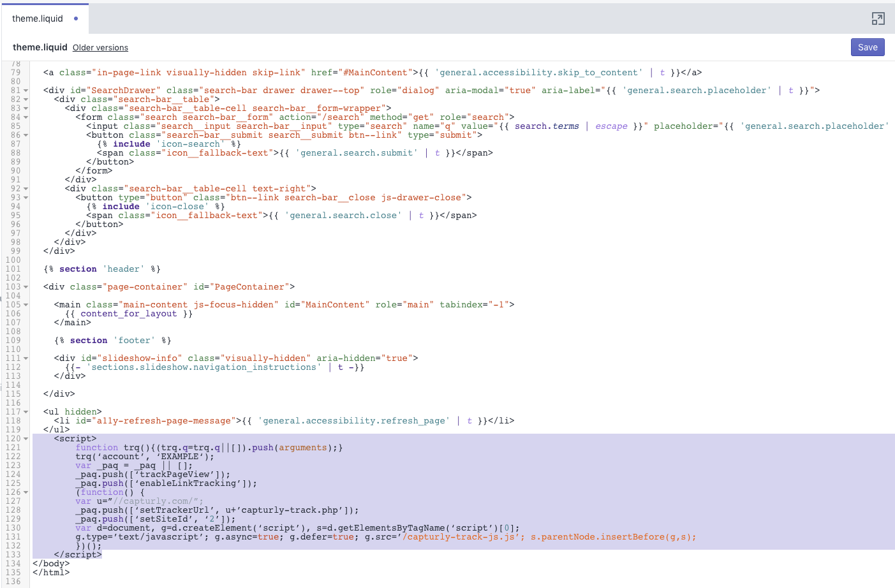Click the sections.slideshow.navigation_instructions key
This screenshot has height=588, width=895.
pyautogui.click(x=203, y=367)
